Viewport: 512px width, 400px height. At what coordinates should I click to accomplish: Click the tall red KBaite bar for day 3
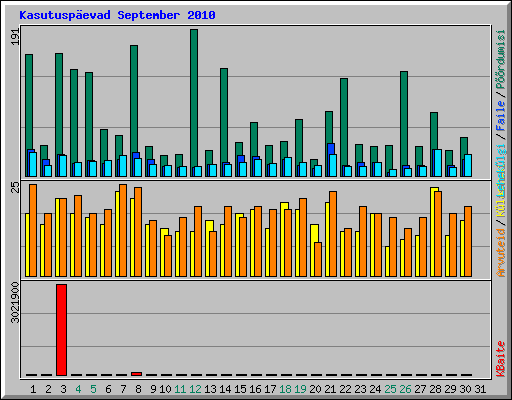(61, 330)
